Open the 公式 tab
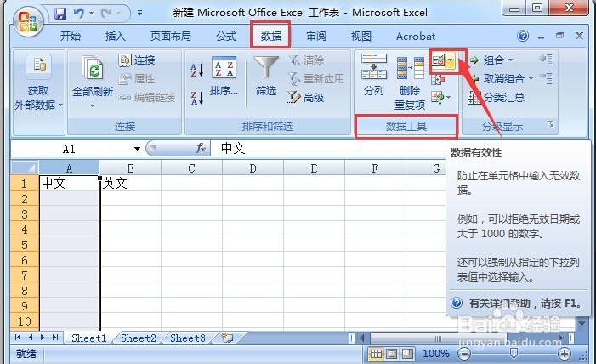 pyautogui.click(x=226, y=36)
